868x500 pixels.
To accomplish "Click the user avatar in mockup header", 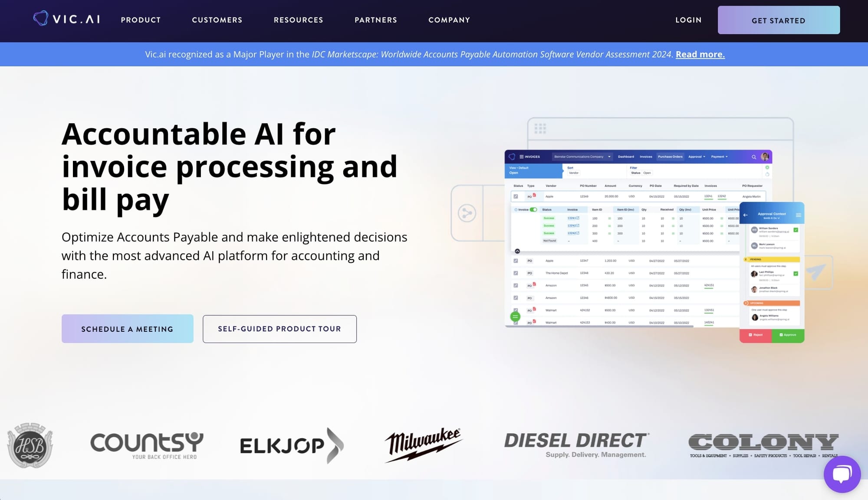I will (x=765, y=157).
